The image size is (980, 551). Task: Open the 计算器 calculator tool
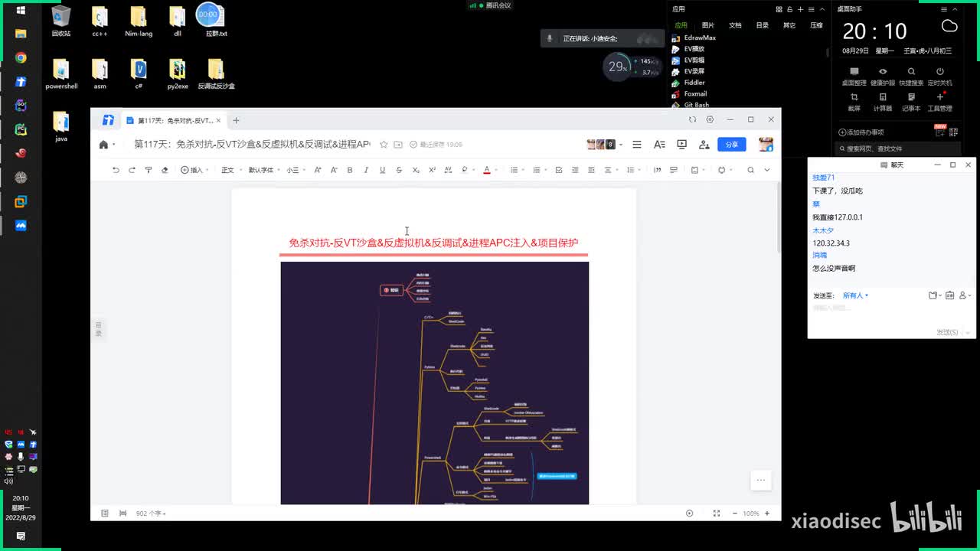[x=883, y=102]
